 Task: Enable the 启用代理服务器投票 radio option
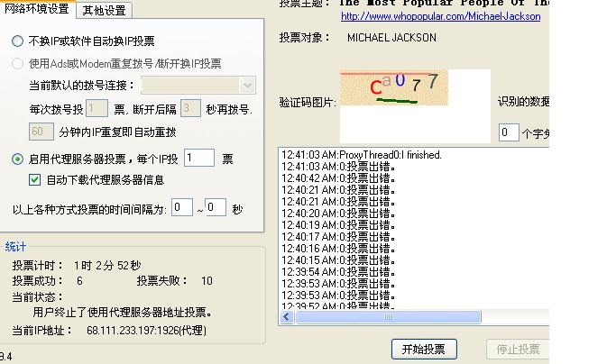tap(18, 159)
